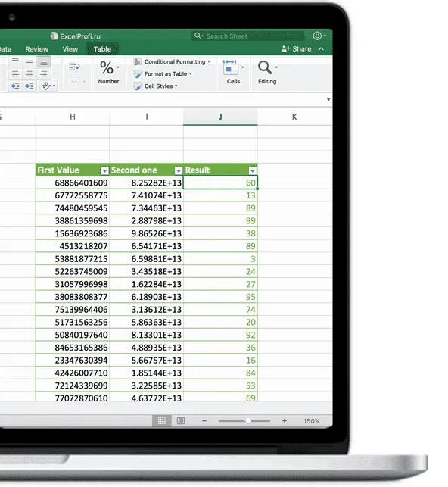Toggle center text horizontally
The image size is (448, 487).
(x=30, y=73)
